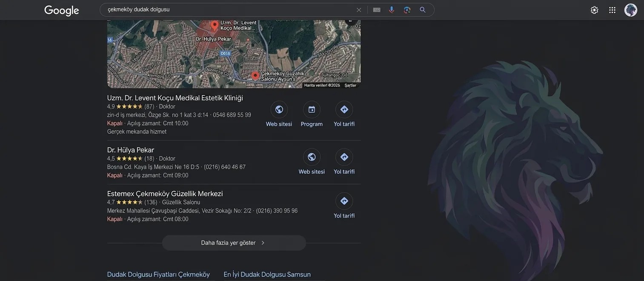Click the zin-d iş merkezi, Özge Sk. address
This screenshot has width=644, height=281.
158,115
